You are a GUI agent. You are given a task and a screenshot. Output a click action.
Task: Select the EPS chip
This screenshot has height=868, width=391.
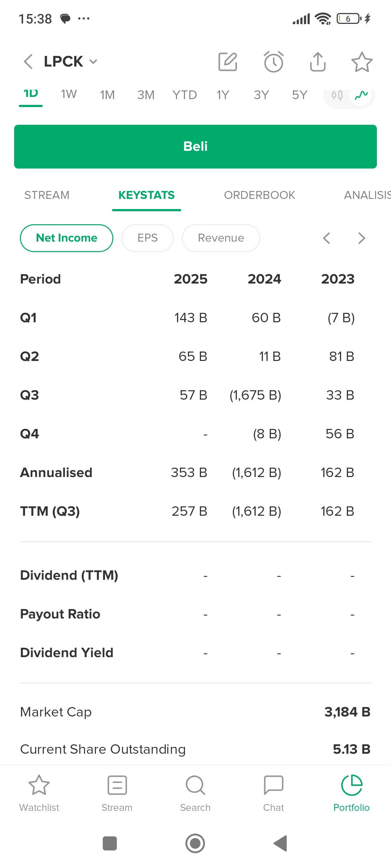tap(147, 238)
